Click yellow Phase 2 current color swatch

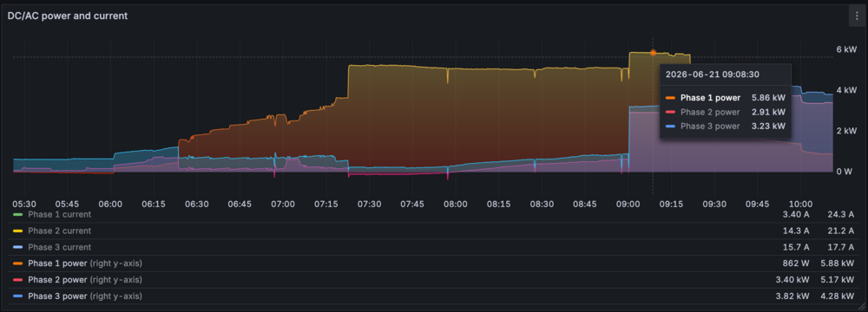17,231
